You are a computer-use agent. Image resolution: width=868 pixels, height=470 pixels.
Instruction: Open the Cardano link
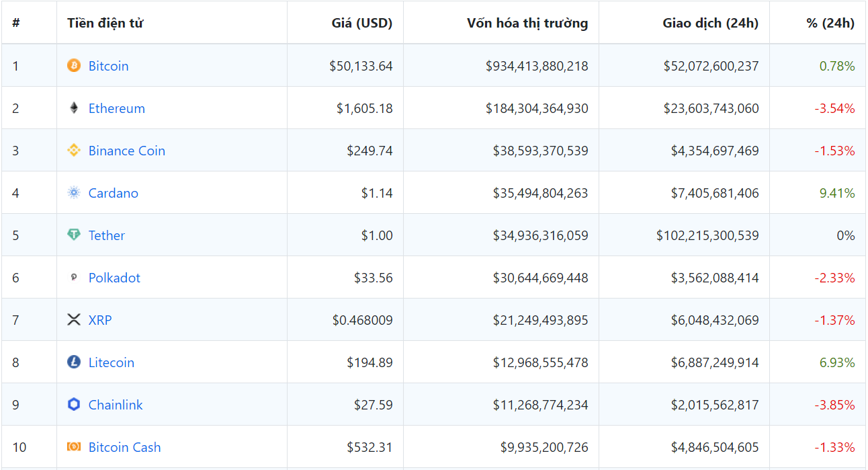point(114,193)
